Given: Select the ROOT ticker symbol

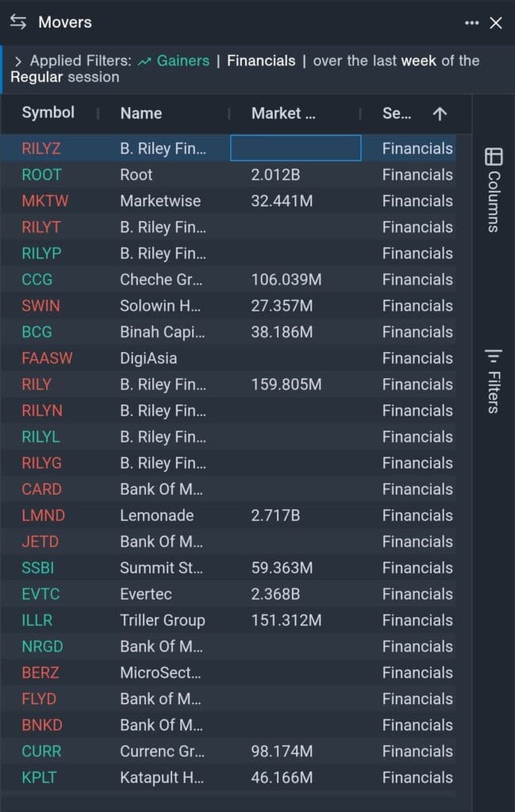Looking at the screenshot, I should pos(40,174).
